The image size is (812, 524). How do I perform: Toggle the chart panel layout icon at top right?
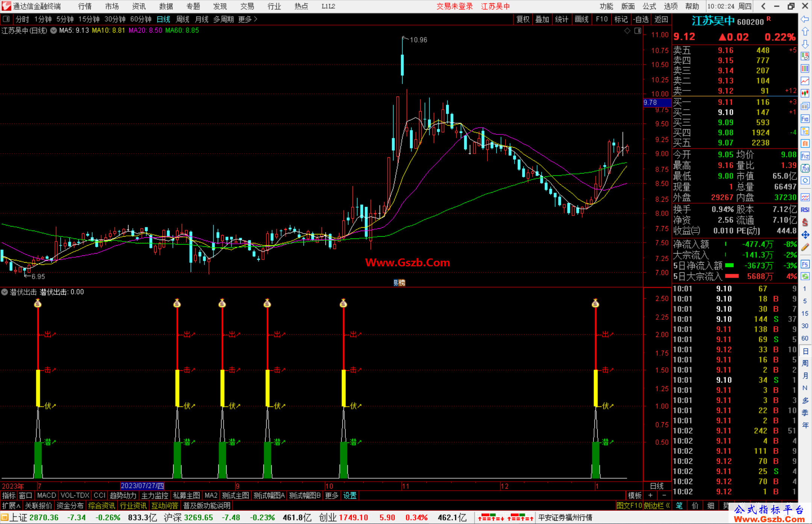point(638,30)
